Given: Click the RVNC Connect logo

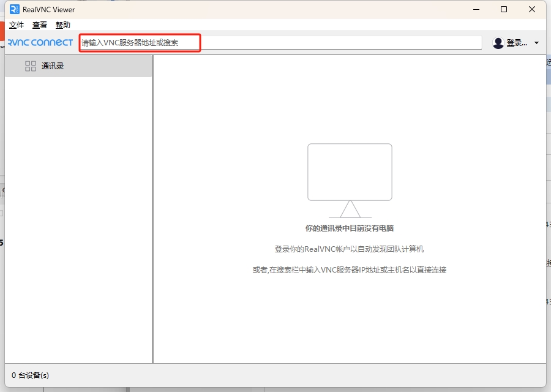Looking at the screenshot, I should [40, 42].
